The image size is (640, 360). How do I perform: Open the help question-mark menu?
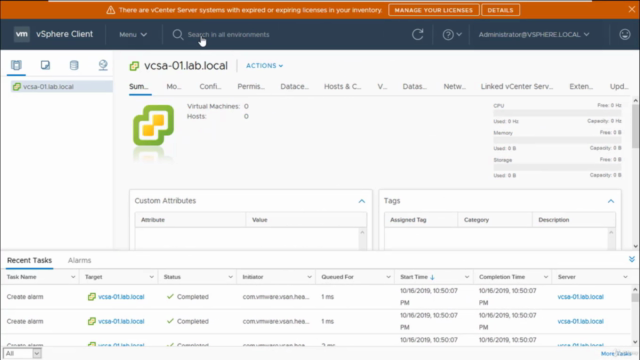[x=452, y=35]
